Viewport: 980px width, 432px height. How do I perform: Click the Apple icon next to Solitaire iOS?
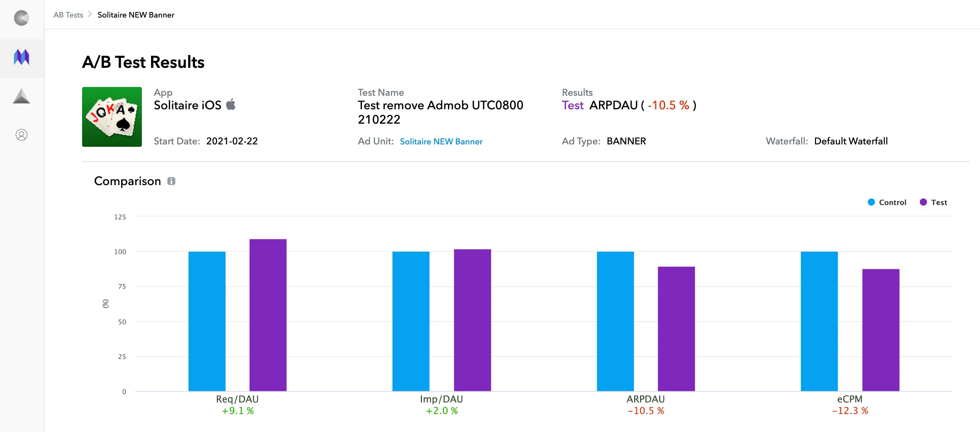pyautogui.click(x=231, y=105)
